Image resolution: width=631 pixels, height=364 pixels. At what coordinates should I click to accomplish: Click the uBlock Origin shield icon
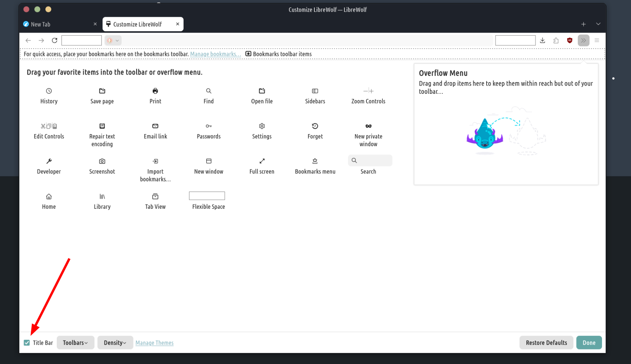pyautogui.click(x=570, y=40)
